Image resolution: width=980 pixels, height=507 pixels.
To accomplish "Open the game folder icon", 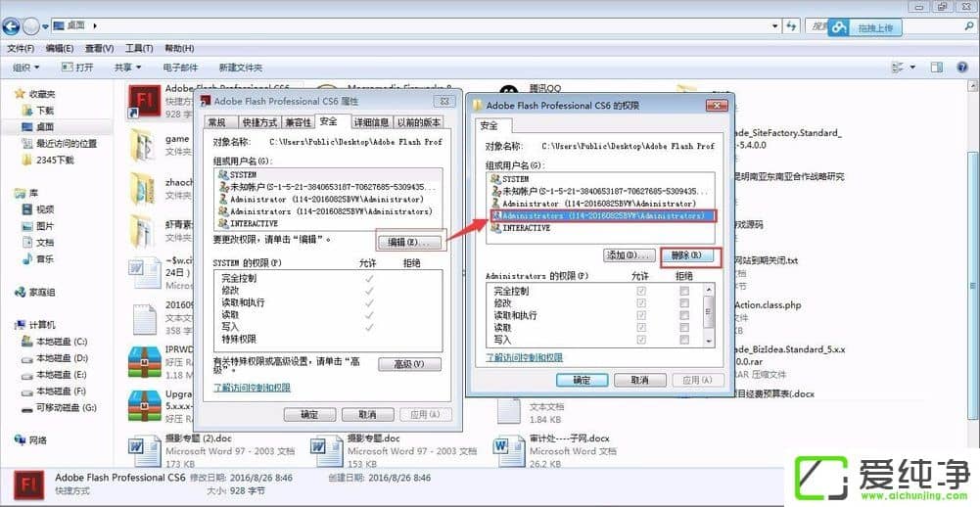I will pos(143,147).
